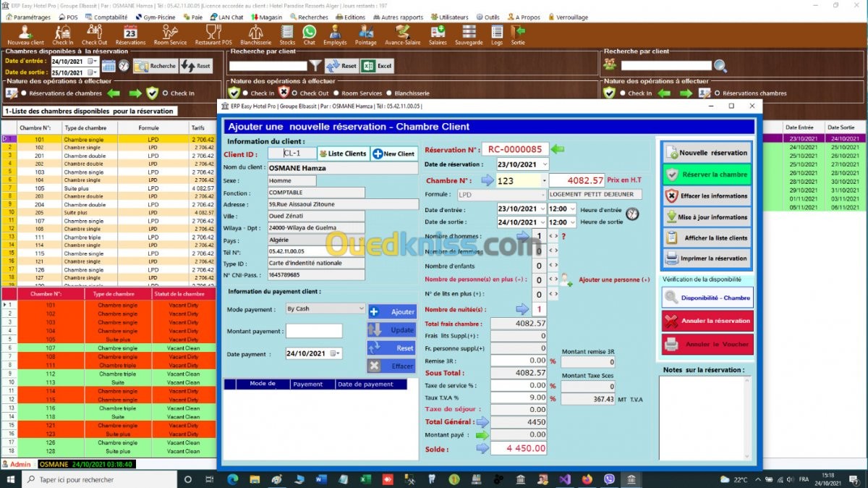This screenshot has width=868, height=488.
Task: Click the Windows taskbar search box
Action: click(x=101, y=479)
